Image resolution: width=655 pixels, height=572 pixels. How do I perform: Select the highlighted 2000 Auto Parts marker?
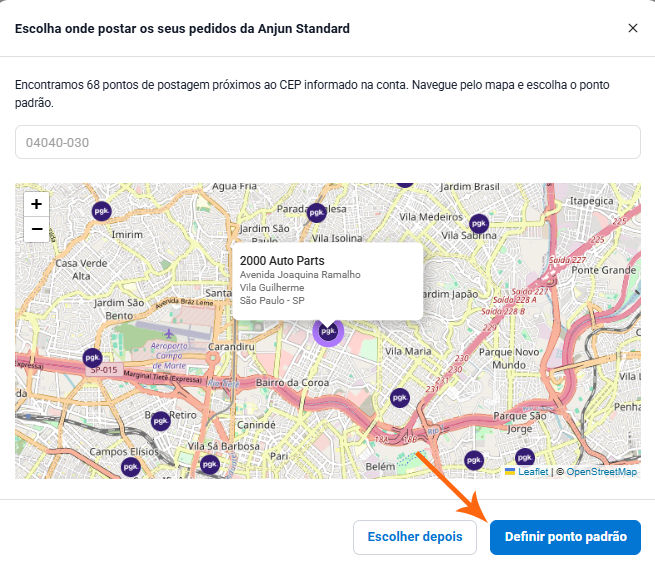[327, 331]
